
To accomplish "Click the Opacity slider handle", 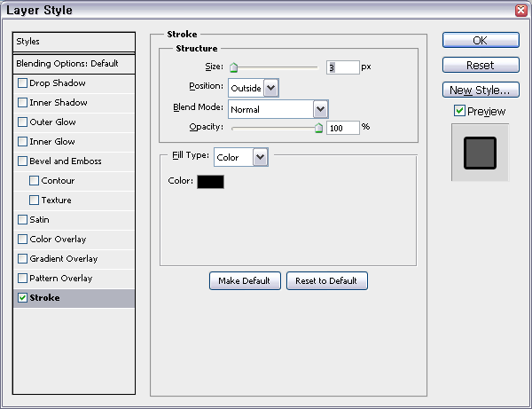I will [x=318, y=128].
